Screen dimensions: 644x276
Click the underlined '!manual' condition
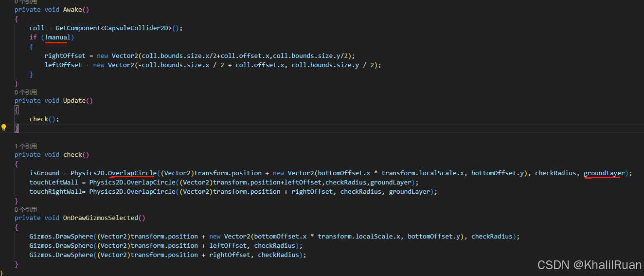point(57,37)
